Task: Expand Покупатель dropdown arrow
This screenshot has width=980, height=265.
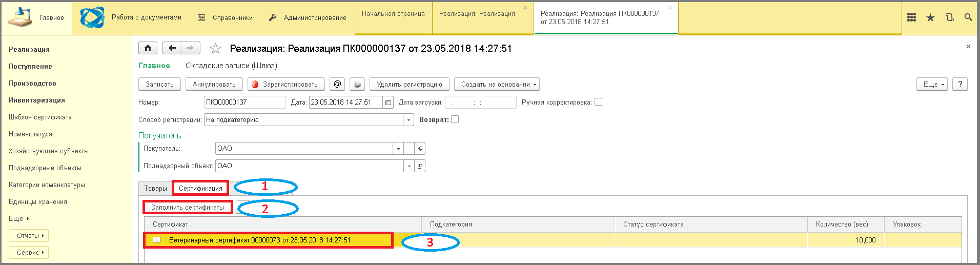Action: [398, 149]
